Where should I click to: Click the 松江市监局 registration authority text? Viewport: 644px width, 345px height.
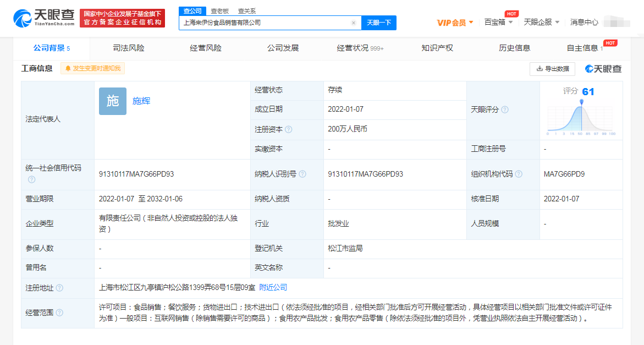tap(345, 249)
